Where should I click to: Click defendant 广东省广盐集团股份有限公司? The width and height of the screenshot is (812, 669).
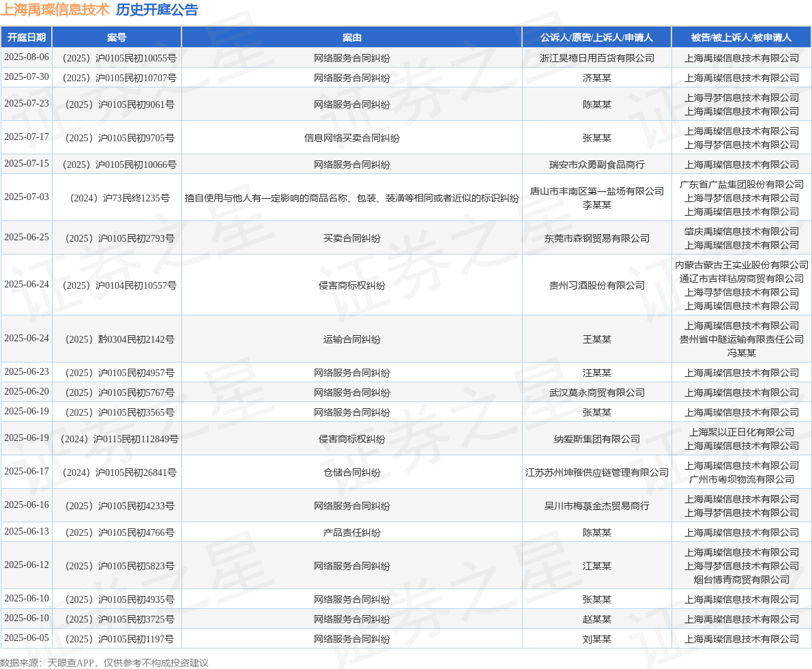coord(741,184)
